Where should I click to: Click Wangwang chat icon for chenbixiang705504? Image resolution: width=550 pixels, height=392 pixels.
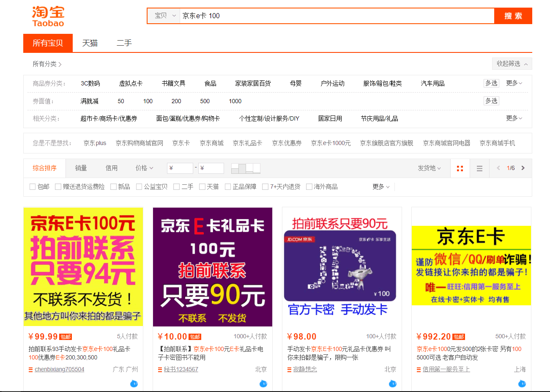click(x=134, y=384)
